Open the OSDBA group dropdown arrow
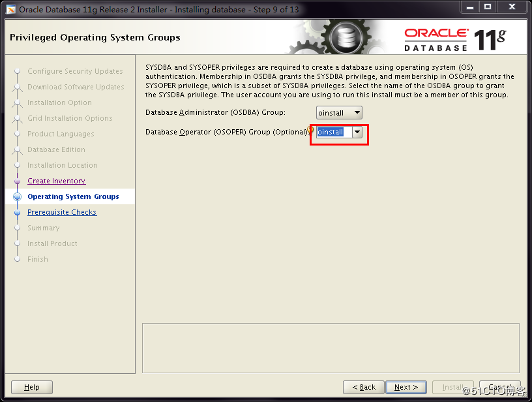The height and width of the screenshot is (402, 532). tap(357, 112)
